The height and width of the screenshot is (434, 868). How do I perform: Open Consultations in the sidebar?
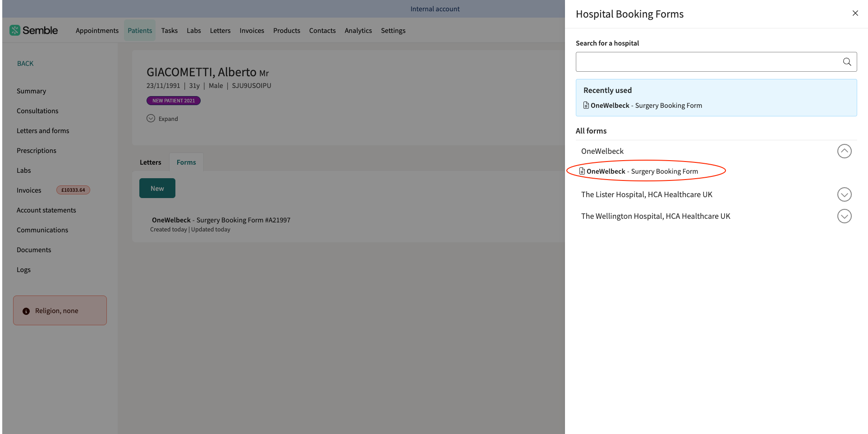[37, 111]
